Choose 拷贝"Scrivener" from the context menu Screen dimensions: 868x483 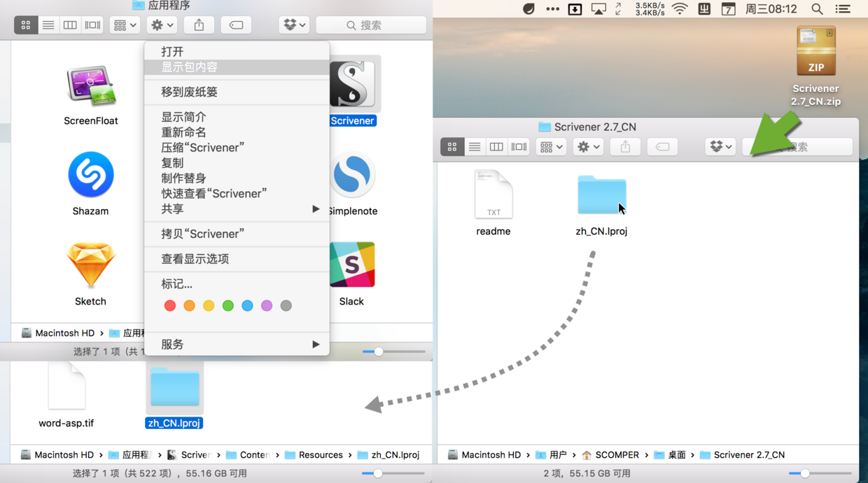[x=237, y=234]
